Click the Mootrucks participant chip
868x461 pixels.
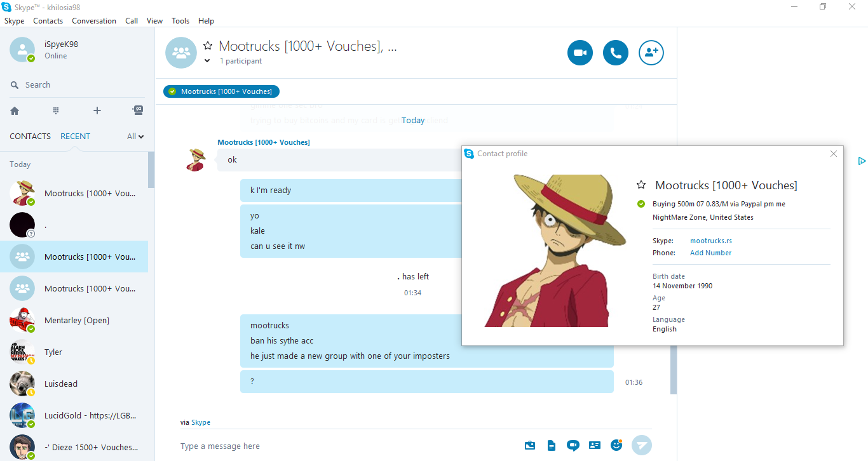pyautogui.click(x=221, y=91)
